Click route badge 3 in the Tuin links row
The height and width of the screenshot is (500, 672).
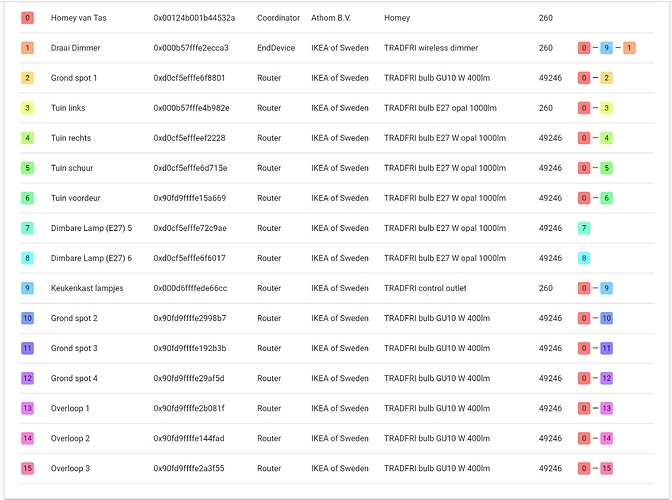tap(606, 108)
